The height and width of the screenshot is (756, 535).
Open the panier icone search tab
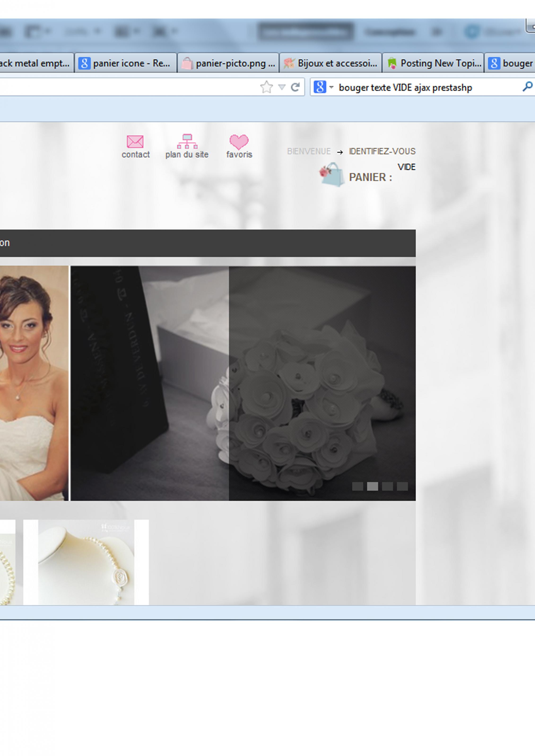pyautogui.click(x=126, y=63)
